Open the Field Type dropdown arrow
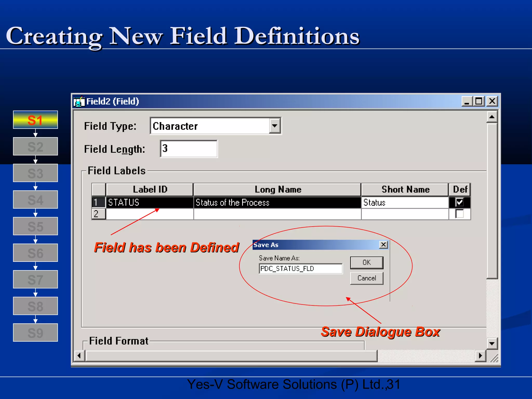The width and height of the screenshot is (532, 399). [x=275, y=126]
